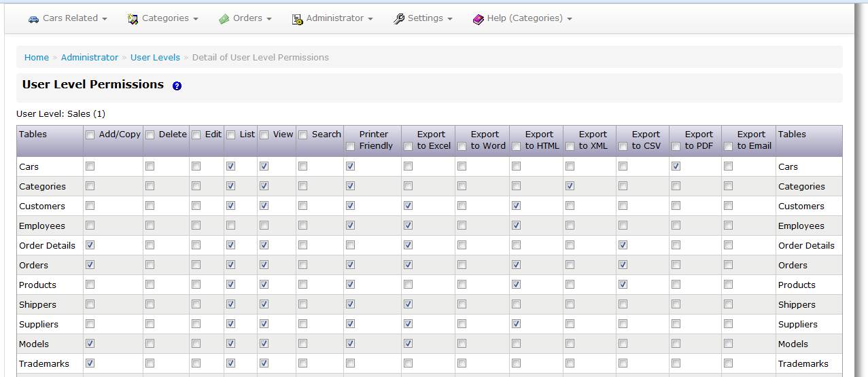The width and height of the screenshot is (868, 377).
Task: Expand the Cars Related dropdown arrow
Action: point(105,19)
